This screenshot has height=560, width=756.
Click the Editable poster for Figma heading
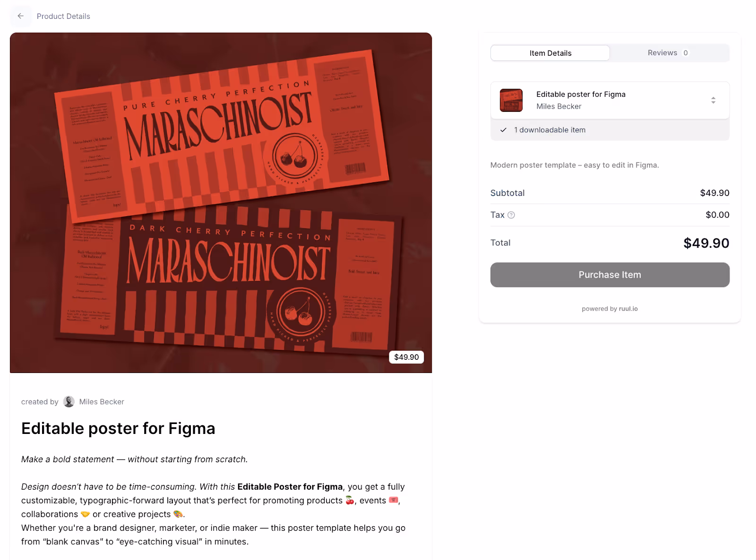click(118, 428)
